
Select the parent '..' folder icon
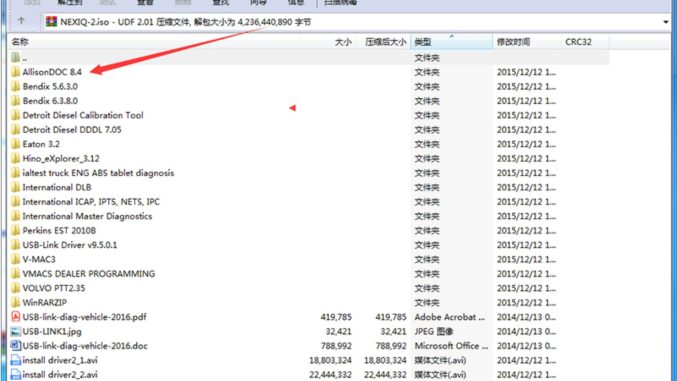coord(16,58)
